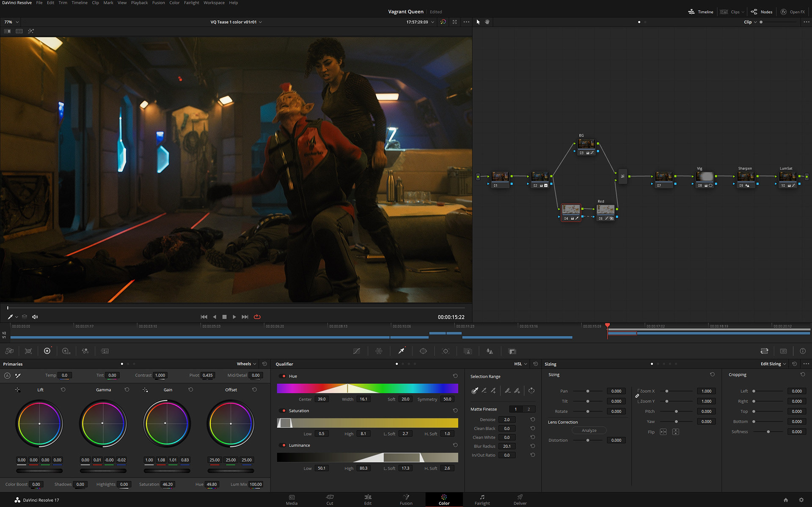Screen dimensions: 812x507
Task: Select the arrow pointer tool in node editor
Action: (478, 22)
